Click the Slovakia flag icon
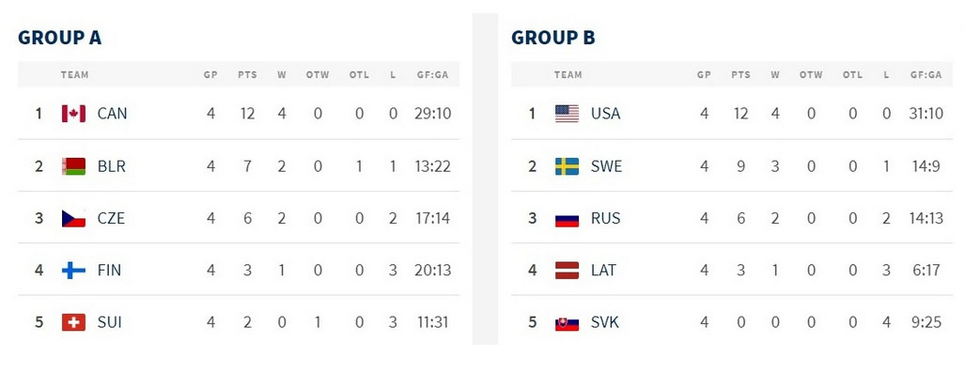980x374 pixels. pyautogui.click(x=567, y=323)
